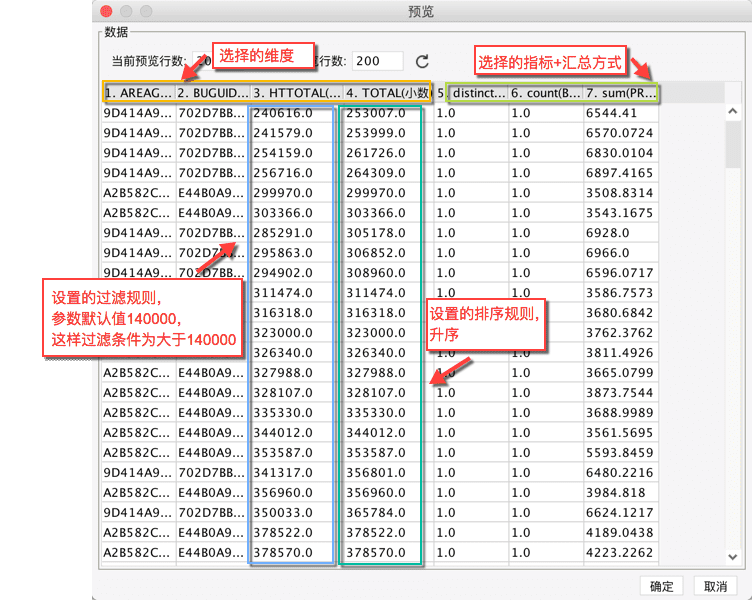Click cell value 6596.0717
752x600 pixels.
tap(619, 273)
